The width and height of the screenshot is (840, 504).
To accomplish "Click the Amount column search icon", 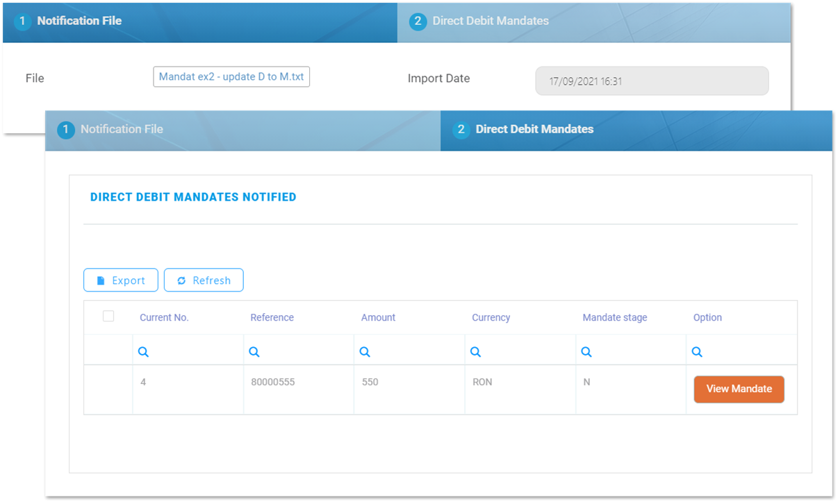I will (365, 352).
